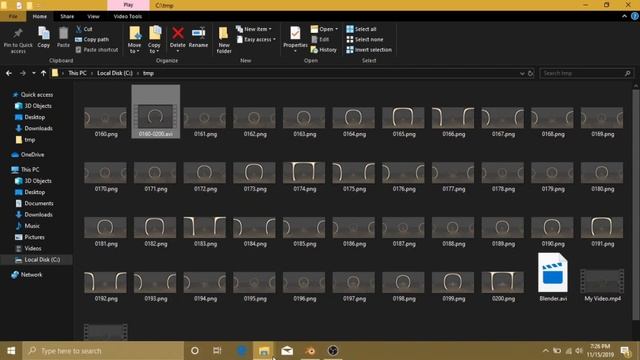
Task: Click Copy path command
Action: click(92, 39)
